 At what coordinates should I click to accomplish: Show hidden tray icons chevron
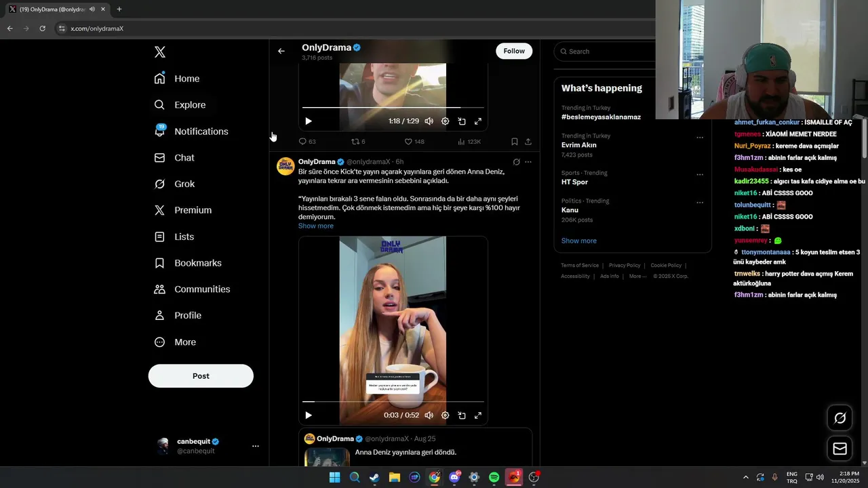coord(746,478)
